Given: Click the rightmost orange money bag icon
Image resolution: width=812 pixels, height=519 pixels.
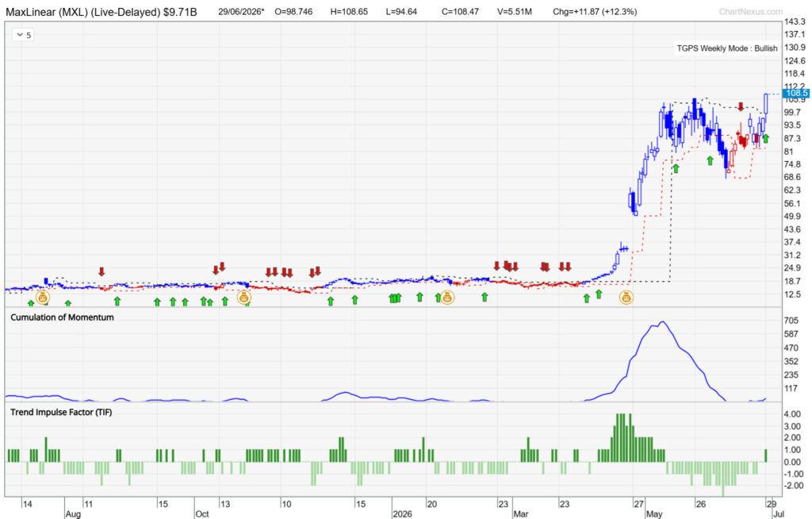Looking at the screenshot, I should click(626, 298).
